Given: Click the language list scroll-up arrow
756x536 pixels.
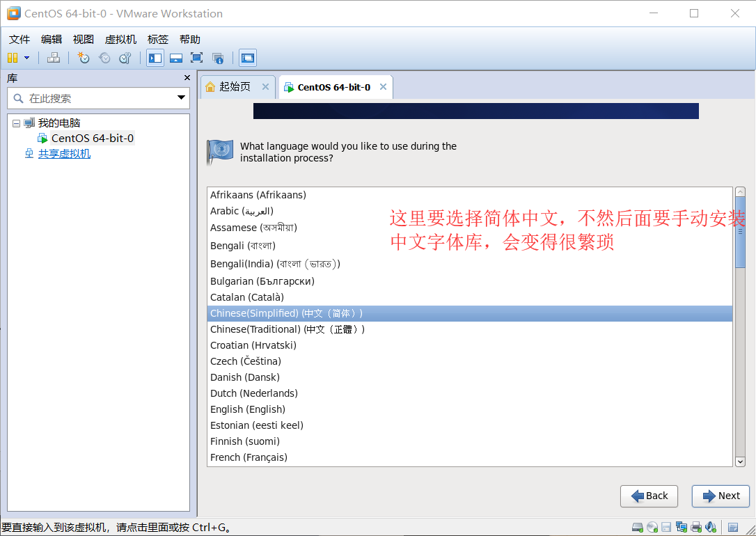Looking at the screenshot, I should coord(740,192).
